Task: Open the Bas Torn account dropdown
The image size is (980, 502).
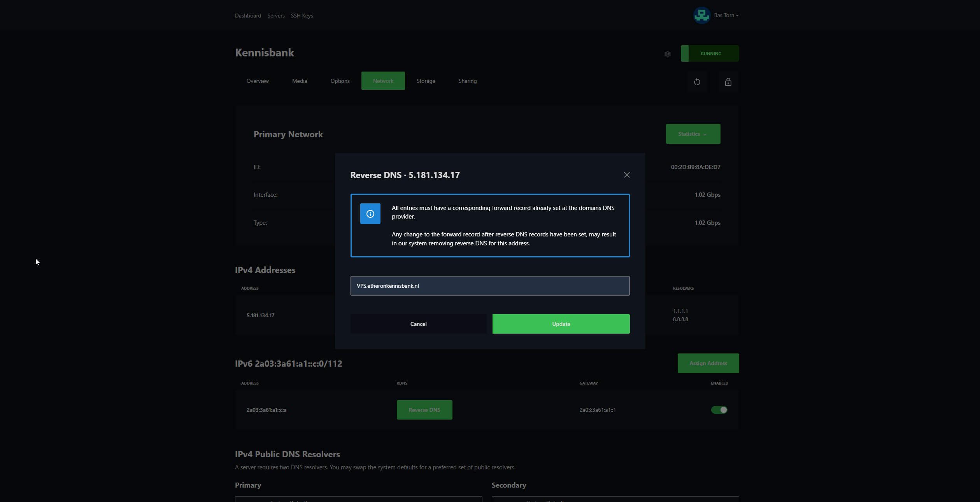Action: pyautogui.click(x=726, y=16)
